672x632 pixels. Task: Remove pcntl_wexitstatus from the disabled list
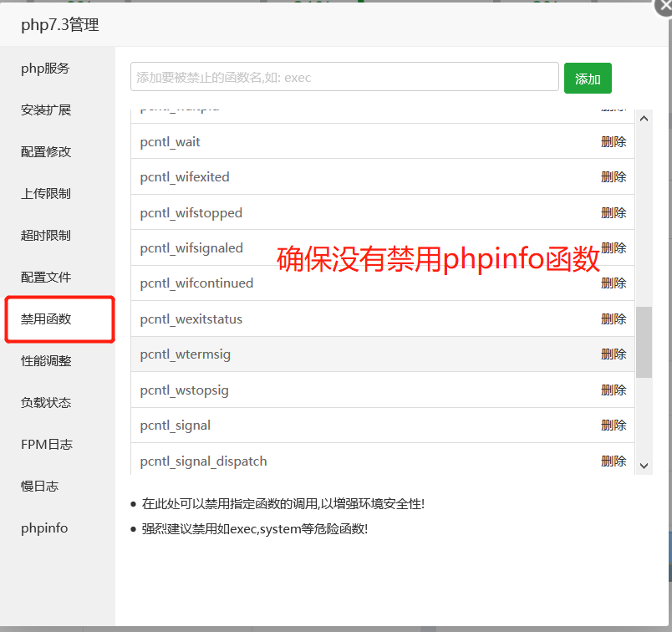(613, 319)
